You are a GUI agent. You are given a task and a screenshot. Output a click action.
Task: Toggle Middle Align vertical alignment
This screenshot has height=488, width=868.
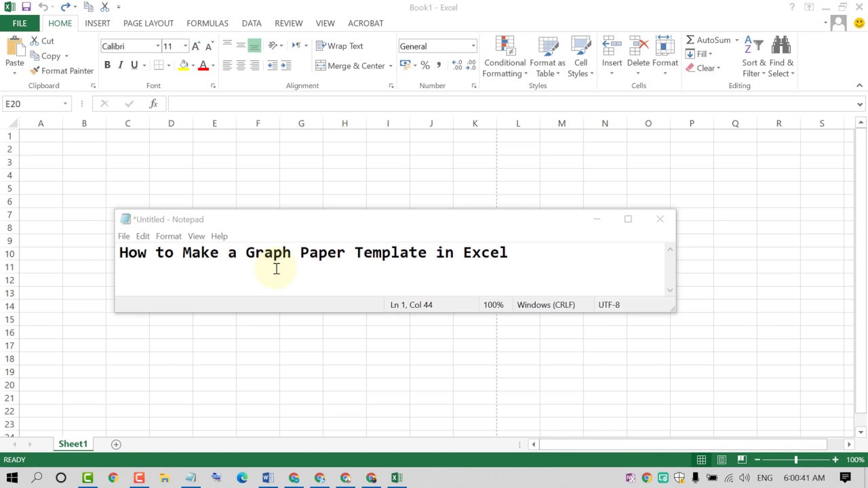[241, 45]
